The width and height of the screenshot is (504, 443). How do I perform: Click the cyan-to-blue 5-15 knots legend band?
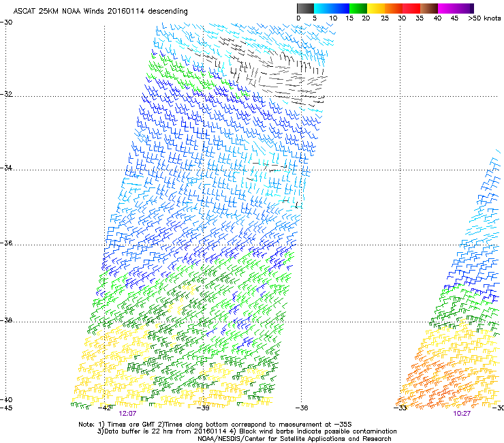point(332,8)
